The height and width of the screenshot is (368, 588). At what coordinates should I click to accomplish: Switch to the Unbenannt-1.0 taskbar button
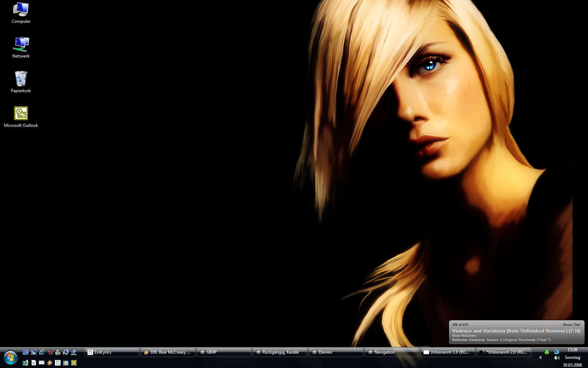tap(448, 352)
